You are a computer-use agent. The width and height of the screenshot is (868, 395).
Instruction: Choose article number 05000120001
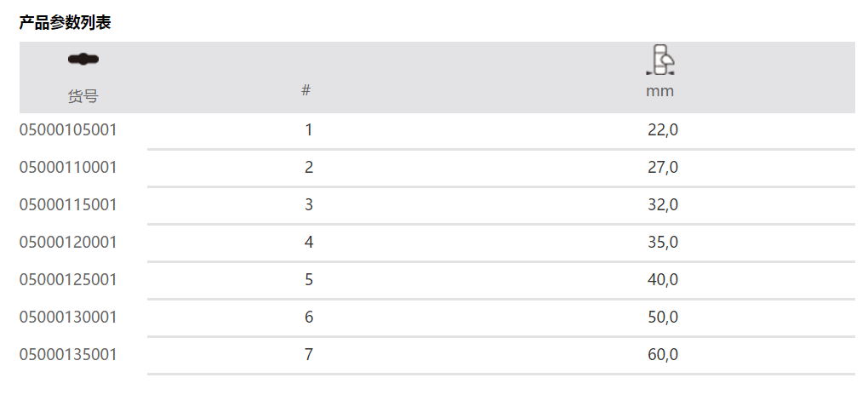coord(68,243)
